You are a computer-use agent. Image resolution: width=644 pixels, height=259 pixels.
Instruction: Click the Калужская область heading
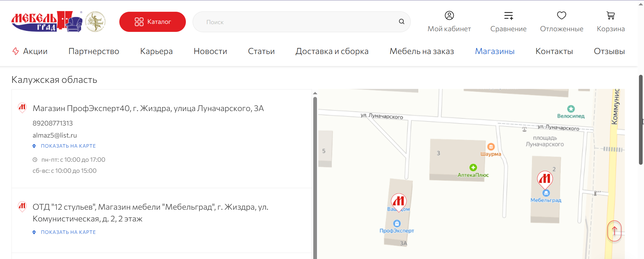[54, 80]
